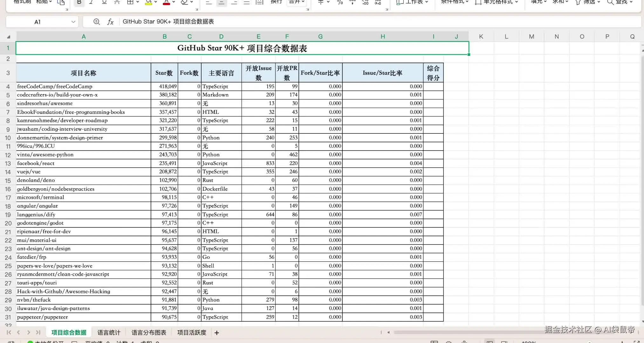Toggle bold formatting
This screenshot has width=644, height=343.
(79, 3)
